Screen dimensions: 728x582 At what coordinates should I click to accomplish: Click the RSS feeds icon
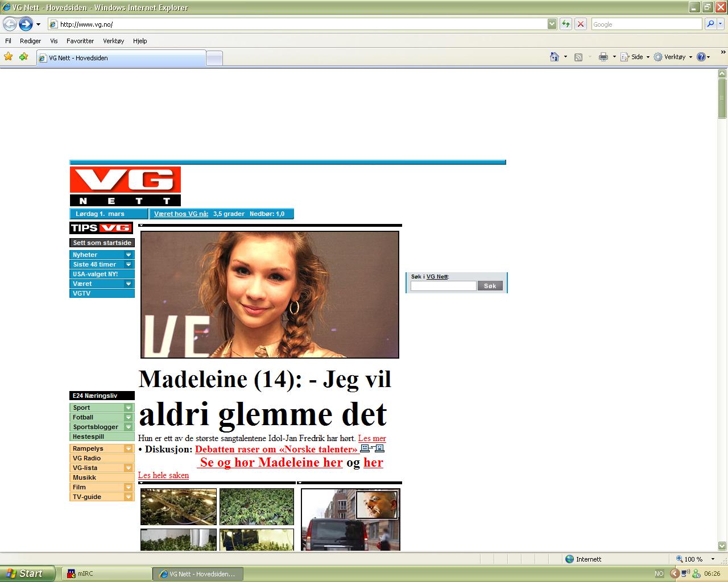tap(578, 57)
